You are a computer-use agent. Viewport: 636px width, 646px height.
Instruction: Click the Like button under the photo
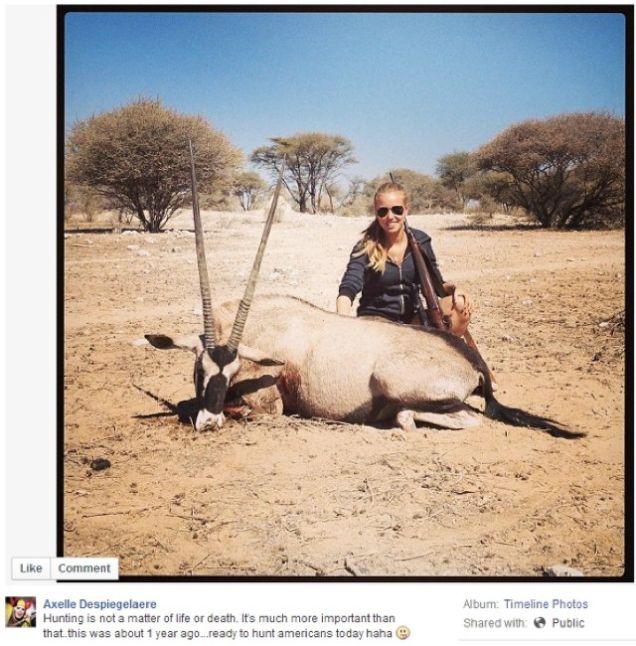(x=31, y=568)
